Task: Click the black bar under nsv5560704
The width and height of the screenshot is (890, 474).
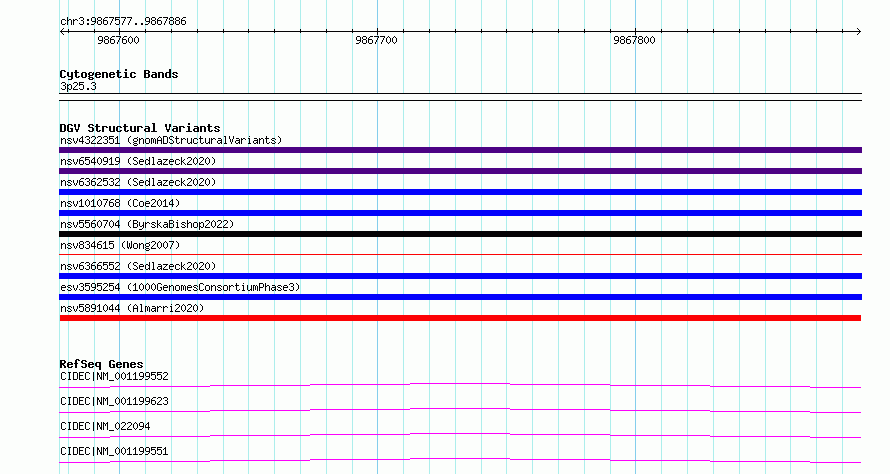Action: point(460,234)
